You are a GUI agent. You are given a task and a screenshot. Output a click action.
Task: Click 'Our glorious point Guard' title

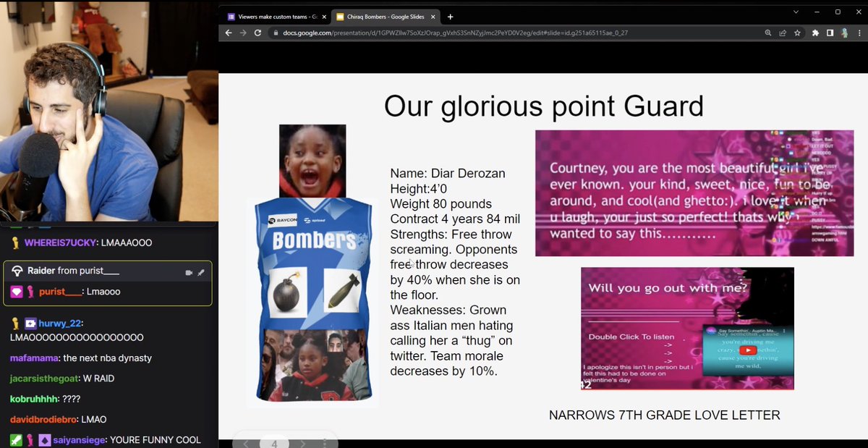(544, 106)
